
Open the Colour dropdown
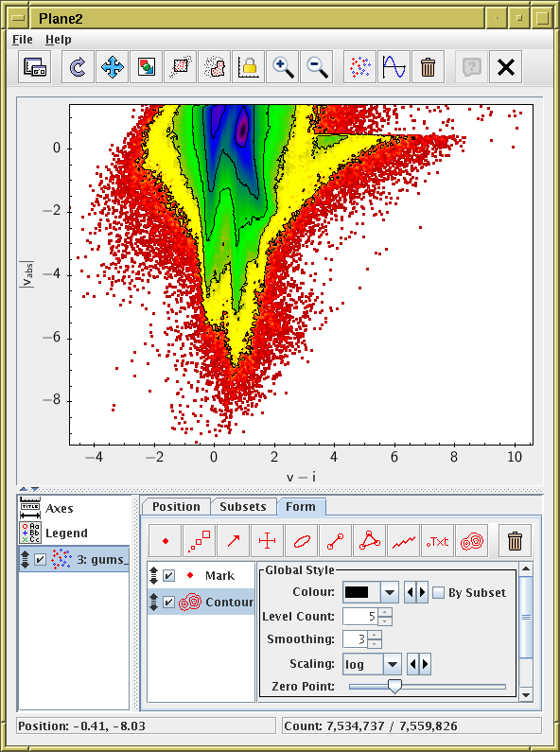[x=390, y=592]
